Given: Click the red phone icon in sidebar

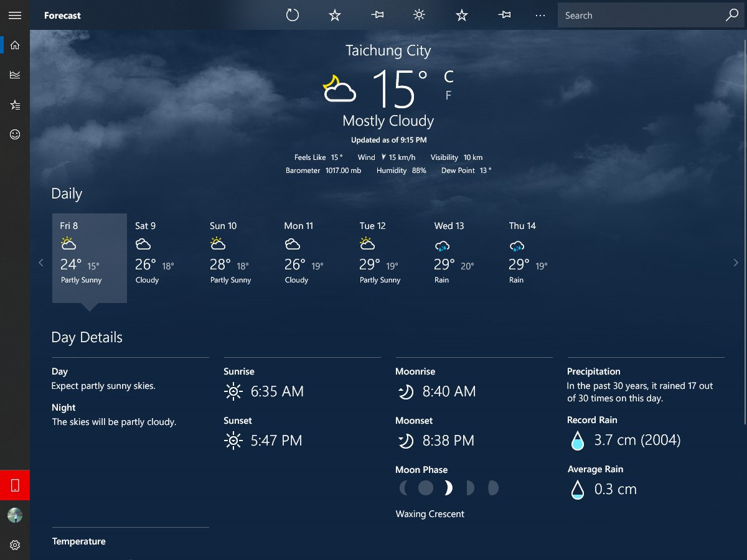Looking at the screenshot, I should click(x=15, y=485).
